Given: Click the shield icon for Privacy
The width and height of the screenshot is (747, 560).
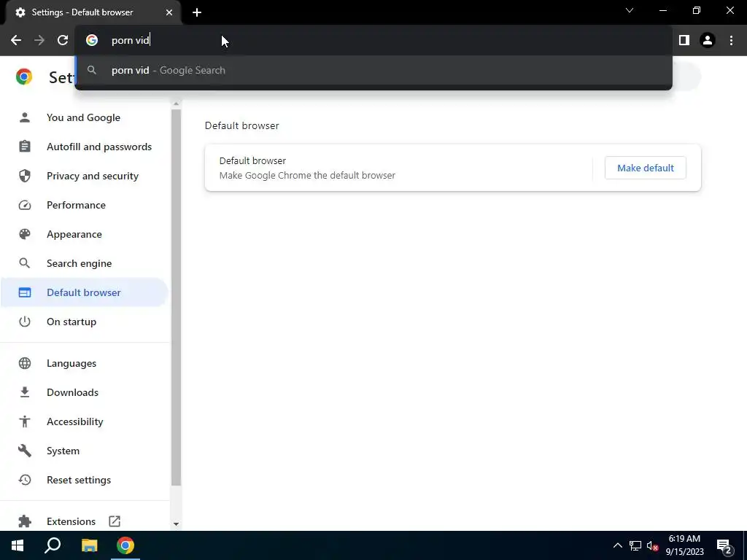Looking at the screenshot, I should pyautogui.click(x=25, y=176).
